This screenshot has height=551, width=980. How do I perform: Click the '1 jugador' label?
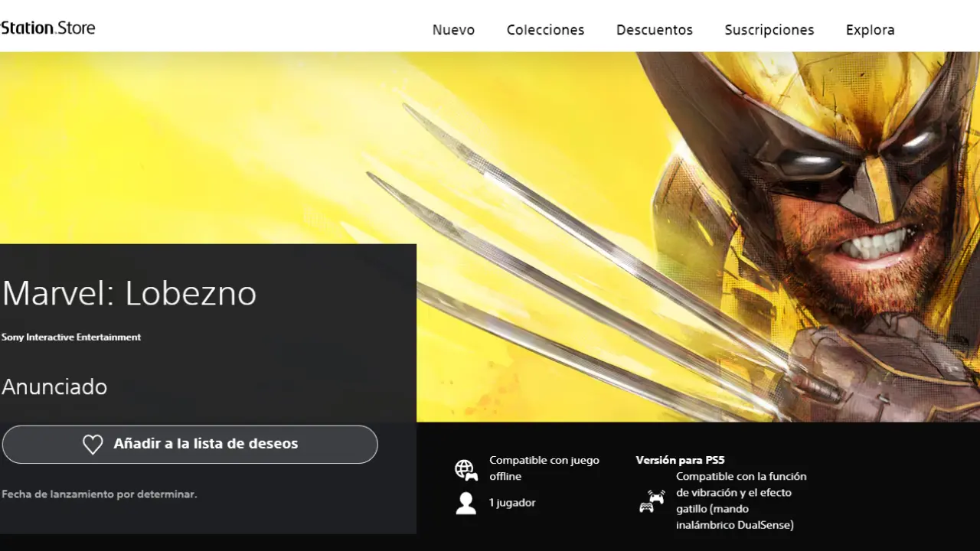click(512, 503)
